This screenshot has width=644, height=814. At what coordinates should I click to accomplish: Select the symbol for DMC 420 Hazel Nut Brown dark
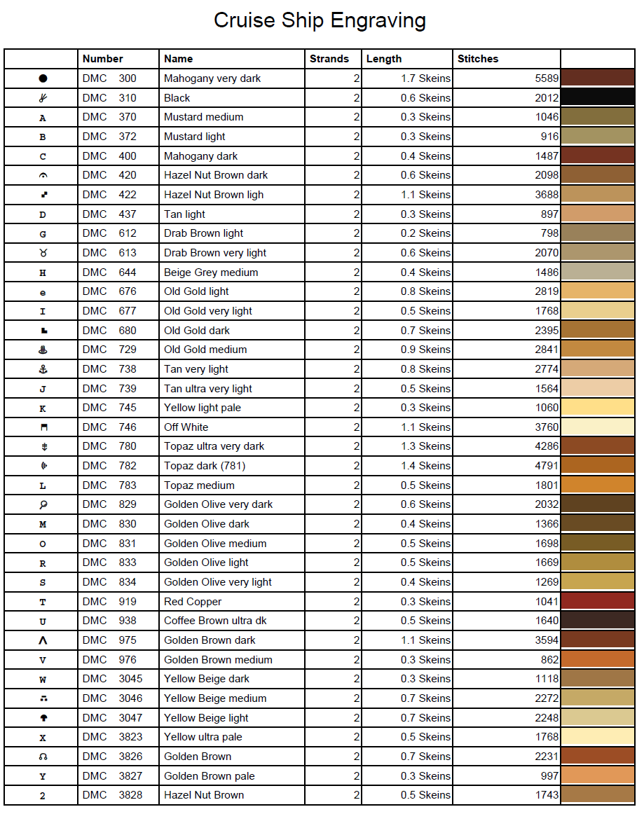(x=43, y=175)
